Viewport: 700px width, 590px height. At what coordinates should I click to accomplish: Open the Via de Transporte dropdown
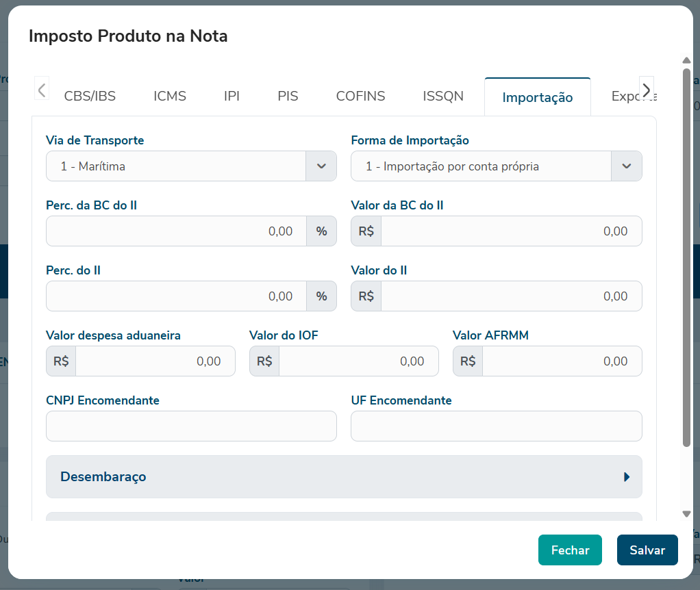pyautogui.click(x=191, y=166)
